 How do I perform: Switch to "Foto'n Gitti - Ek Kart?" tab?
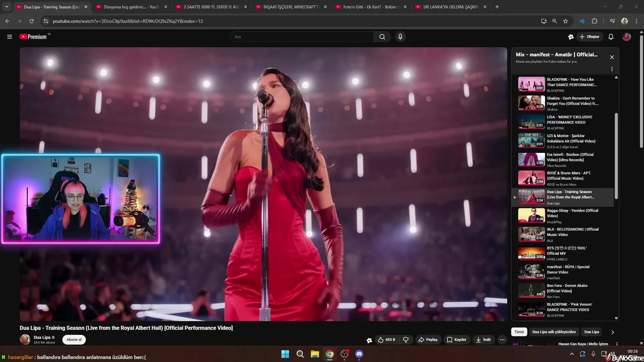point(371,7)
